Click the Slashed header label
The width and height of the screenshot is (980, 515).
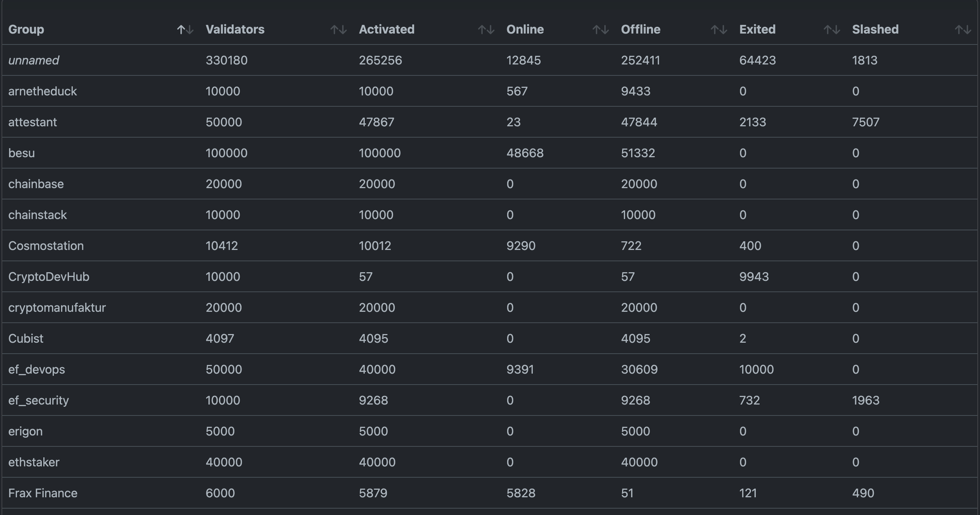click(x=875, y=30)
